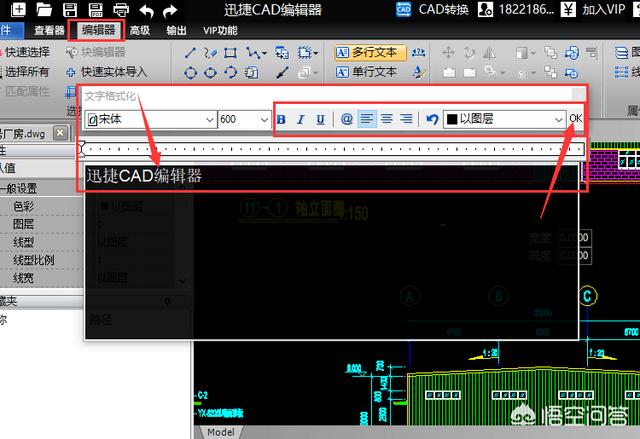640x439 pixels.
Task: Select the Line drawing tool
Action: pyautogui.click(x=190, y=53)
